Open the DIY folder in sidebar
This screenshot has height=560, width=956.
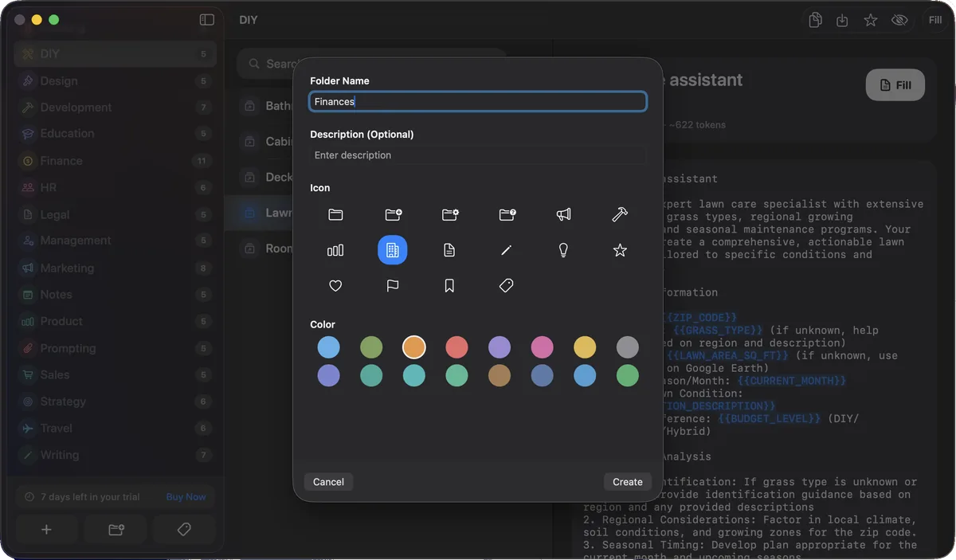pos(116,54)
